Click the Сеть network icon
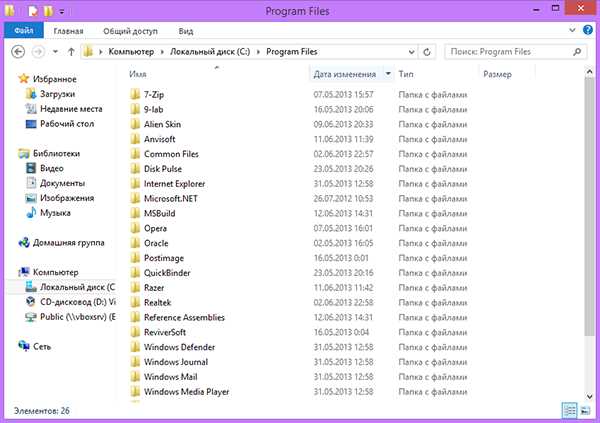The height and width of the screenshot is (423, 600). click(24, 346)
